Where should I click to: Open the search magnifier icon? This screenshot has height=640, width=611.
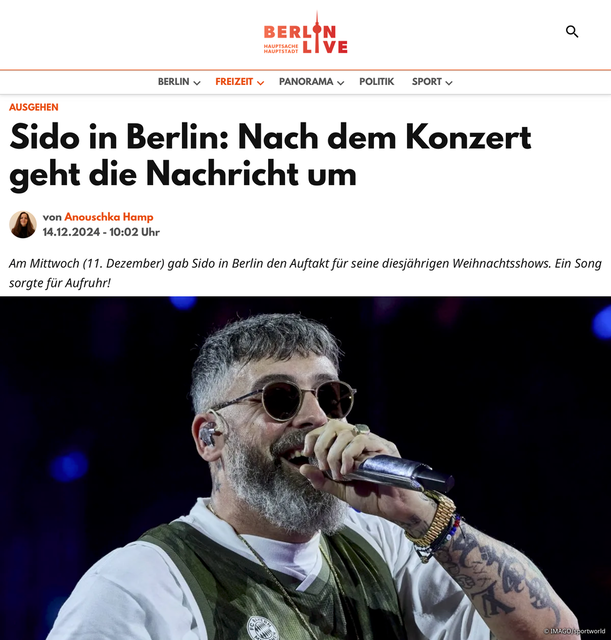click(572, 31)
